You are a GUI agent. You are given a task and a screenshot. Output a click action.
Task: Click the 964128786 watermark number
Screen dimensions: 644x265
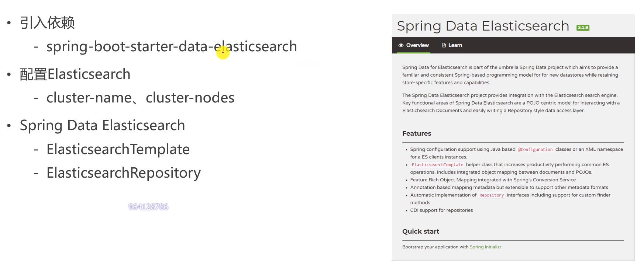pos(148,207)
